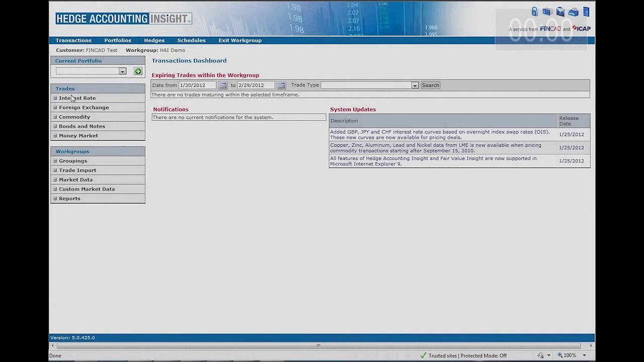644x362 pixels.
Task: Click the Trade Import label
Action: coord(77,170)
